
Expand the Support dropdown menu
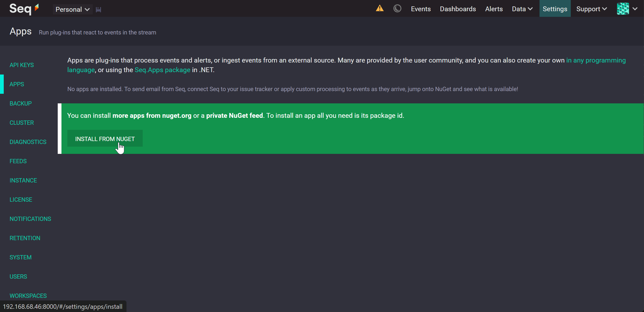point(592,9)
